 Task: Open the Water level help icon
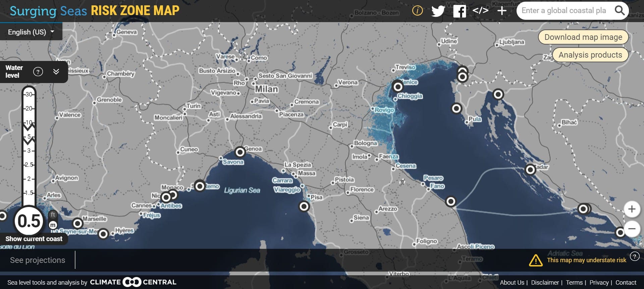click(x=38, y=72)
